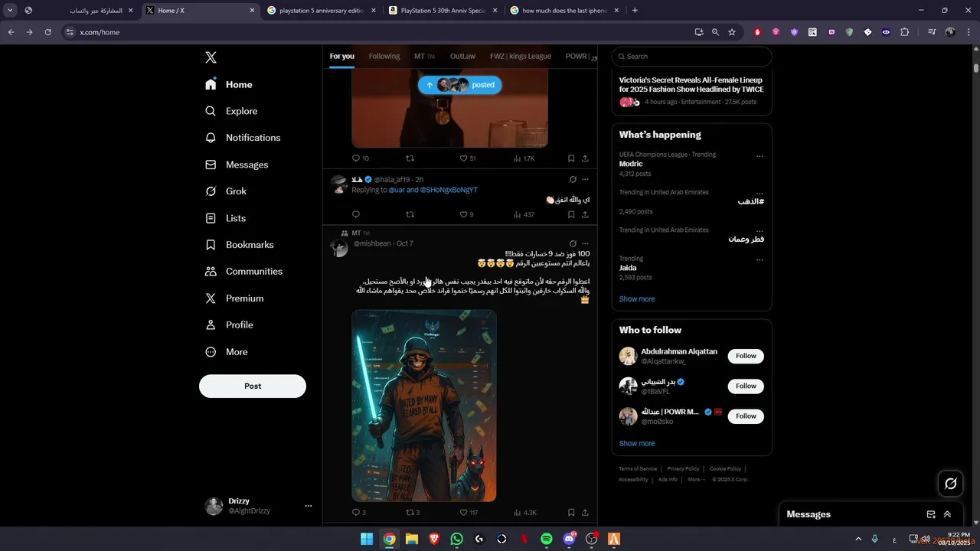The width and height of the screenshot is (980, 551).
Task: Switch to the Following timeline tab
Action: click(384, 56)
